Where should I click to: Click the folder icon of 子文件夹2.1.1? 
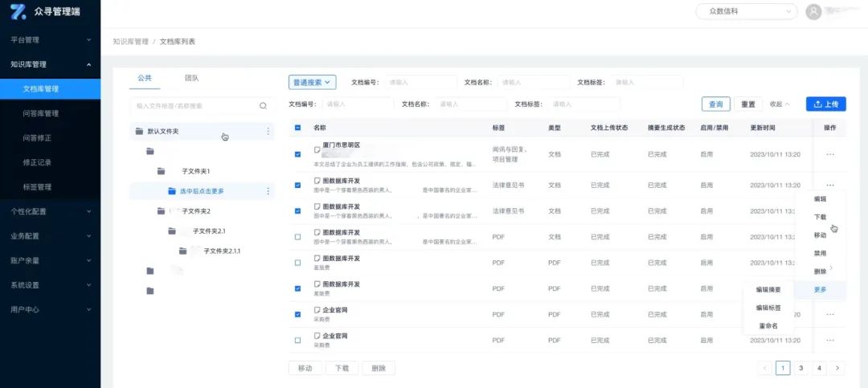click(182, 251)
